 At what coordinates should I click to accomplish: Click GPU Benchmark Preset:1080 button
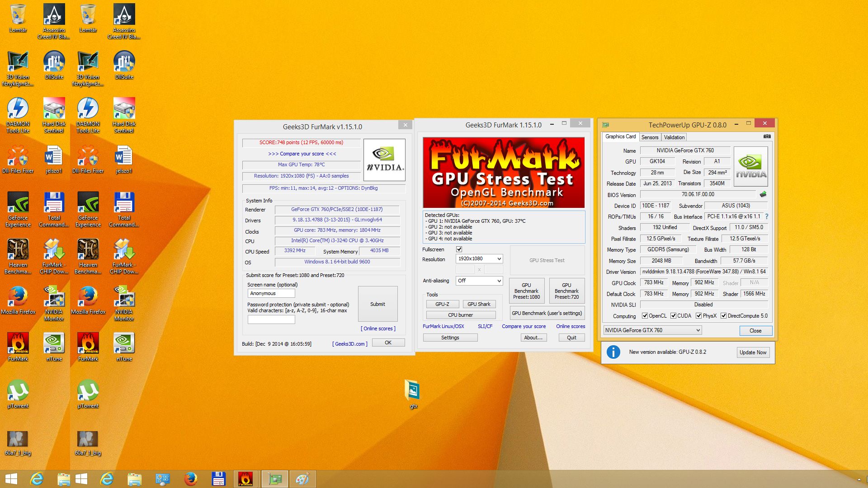[x=526, y=291]
